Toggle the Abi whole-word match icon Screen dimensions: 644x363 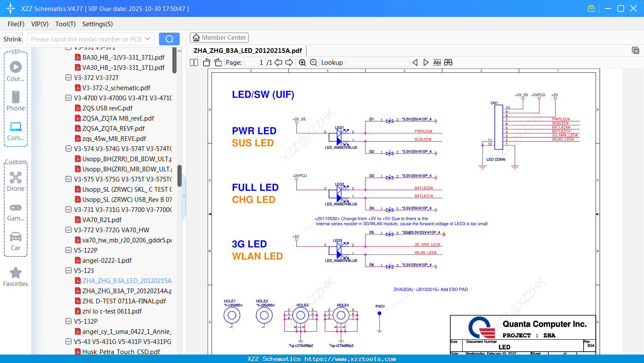pos(437,62)
